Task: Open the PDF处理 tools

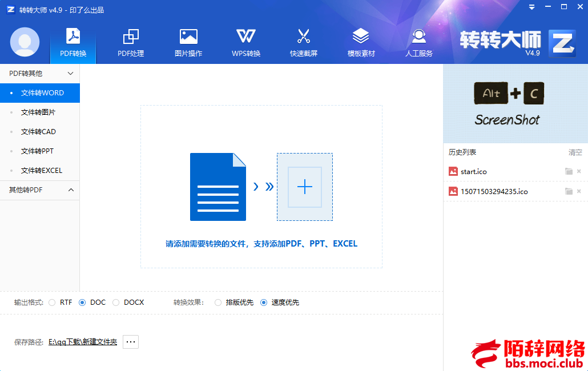Action: [131, 43]
